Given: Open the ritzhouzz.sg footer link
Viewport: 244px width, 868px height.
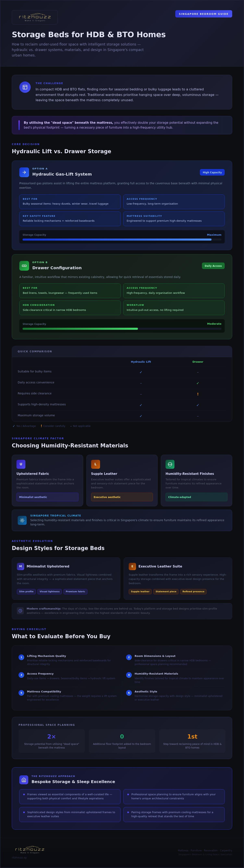Looking at the screenshot, I should 19,858.
